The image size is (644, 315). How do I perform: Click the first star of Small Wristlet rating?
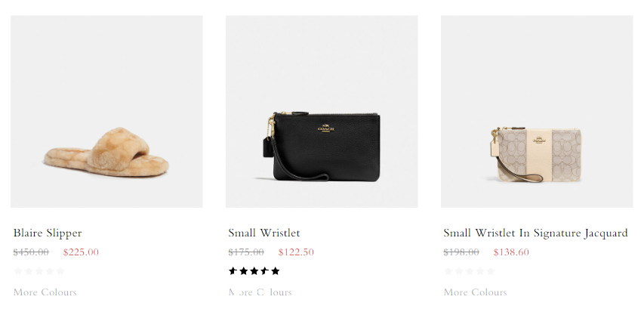[x=233, y=271]
